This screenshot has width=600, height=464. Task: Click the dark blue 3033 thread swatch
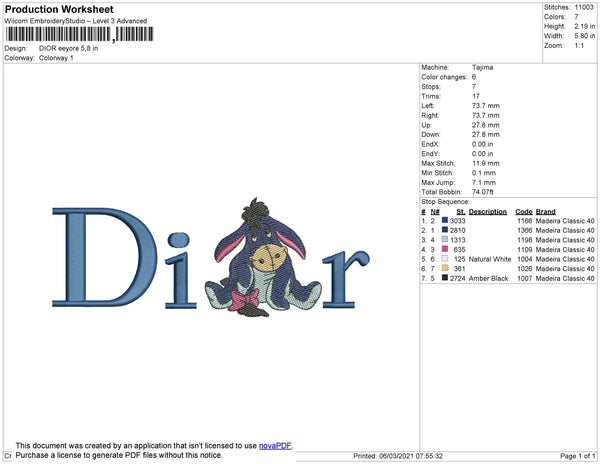445,220
